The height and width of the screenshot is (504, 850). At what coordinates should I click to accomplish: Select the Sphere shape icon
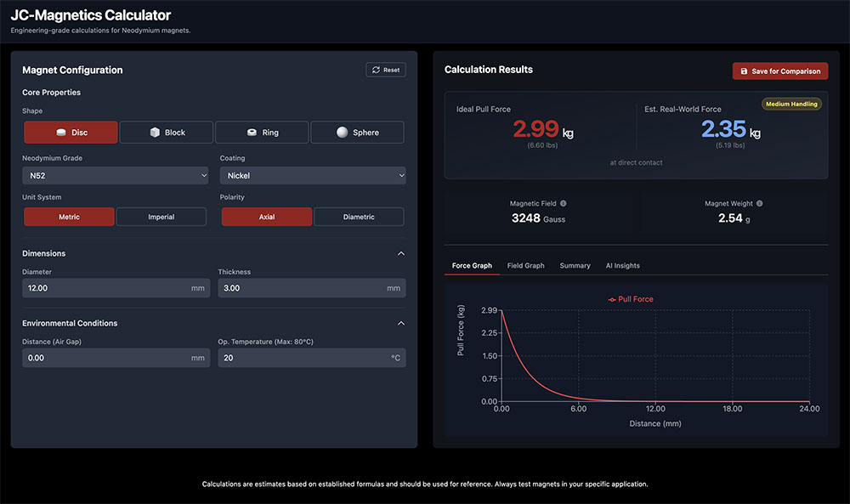(x=342, y=133)
